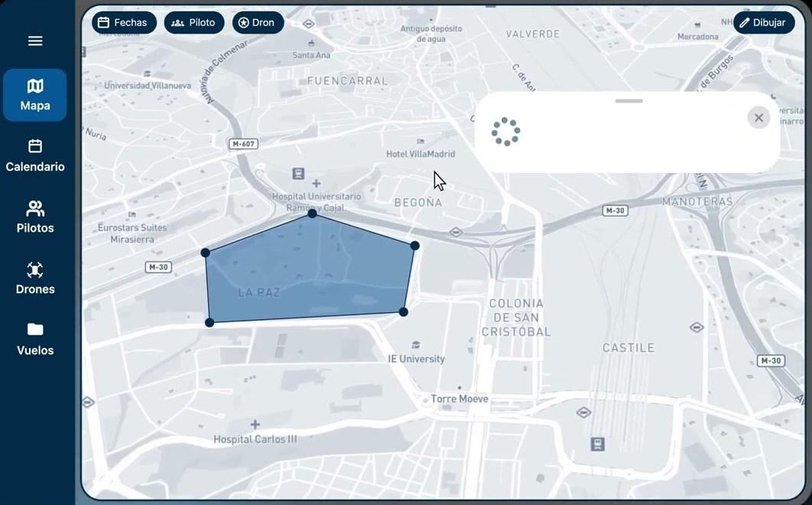Open the hamburger menu in sidebar
This screenshot has height=505, width=812.
click(35, 41)
